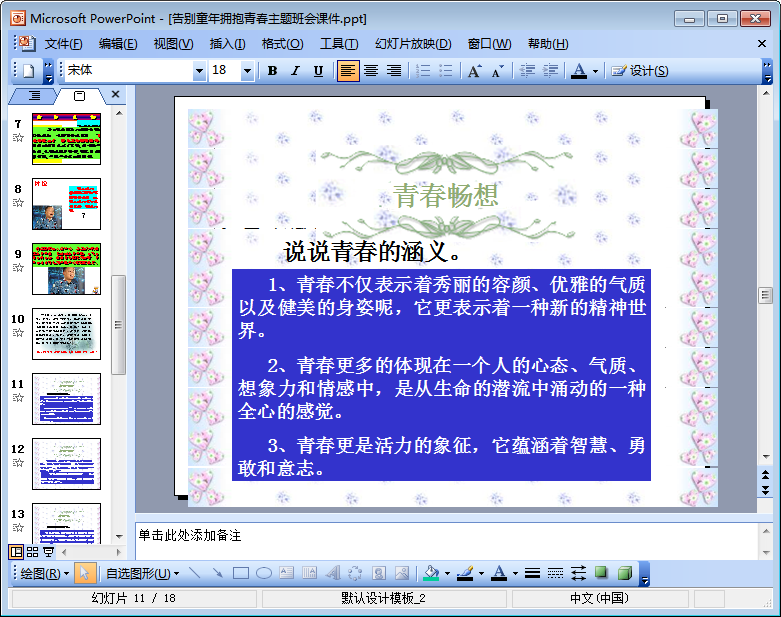The height and width of the screenshot is (617, 781).
Task: Open the 幻灯片放映(D) menu
Action: tap(413, 44)
